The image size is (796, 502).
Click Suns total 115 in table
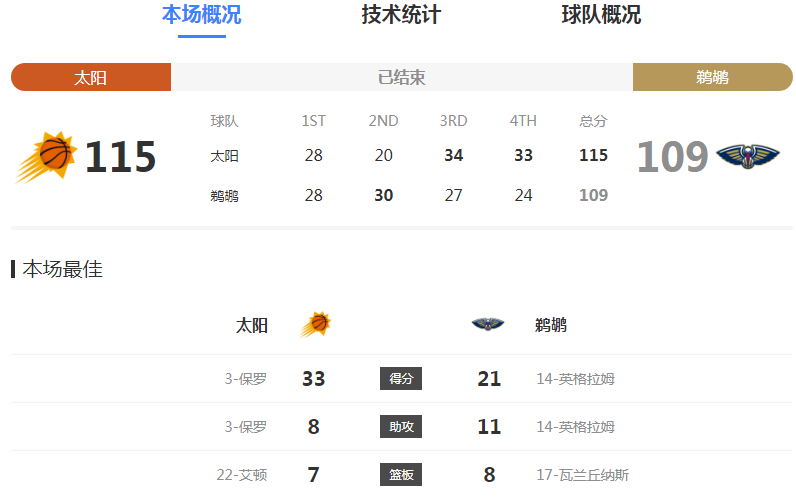coord(593,155)
